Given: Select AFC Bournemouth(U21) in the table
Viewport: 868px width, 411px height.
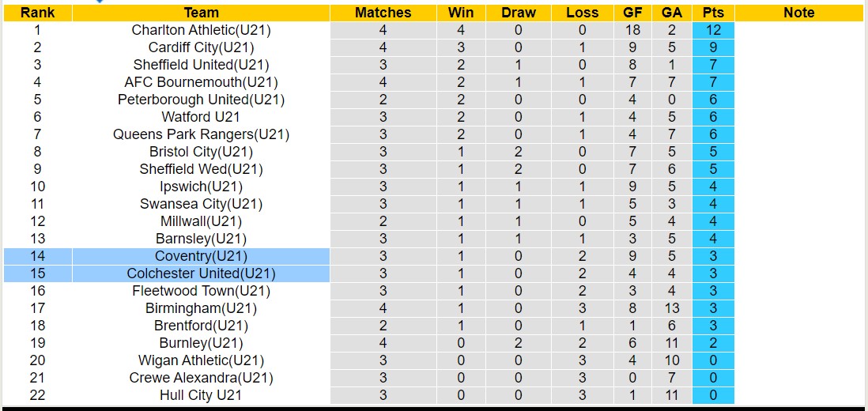Looking at the screenshot, I should click(x=201, y=82).
